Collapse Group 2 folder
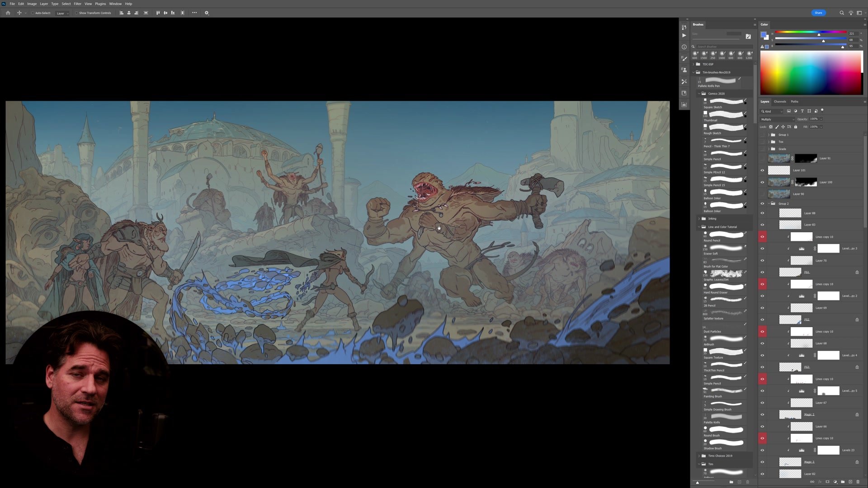The height and width of the screenshot is (488, 868). [x=769, y=204]
